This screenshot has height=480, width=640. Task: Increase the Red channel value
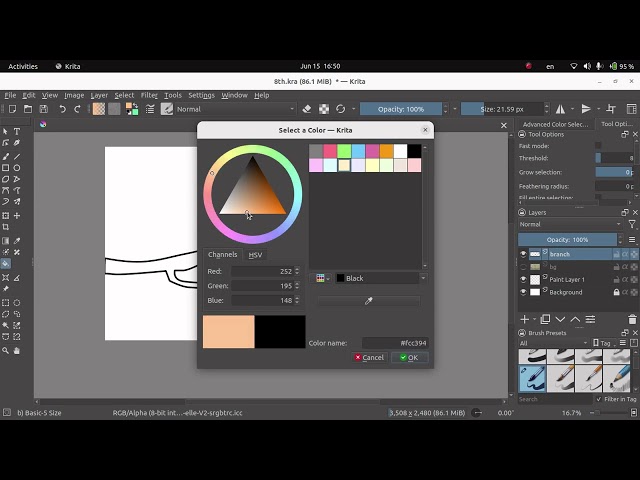pyautogui.click(x=297, y=269)
